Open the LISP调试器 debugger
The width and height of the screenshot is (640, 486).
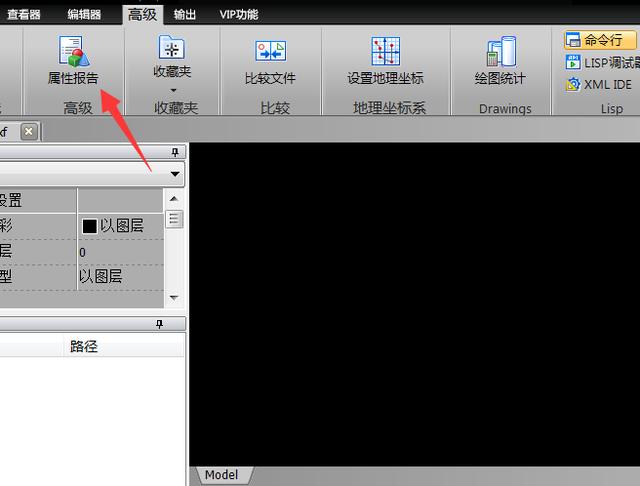602,62
